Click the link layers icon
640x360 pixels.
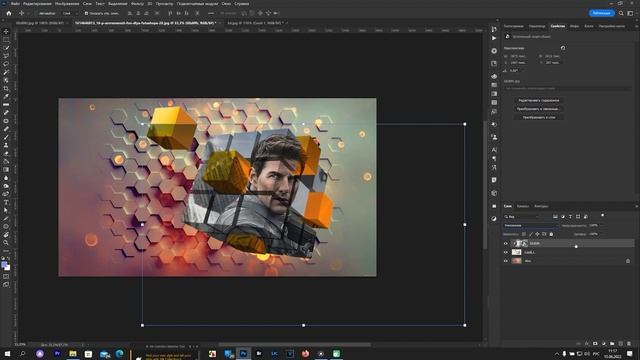point(578,344)
